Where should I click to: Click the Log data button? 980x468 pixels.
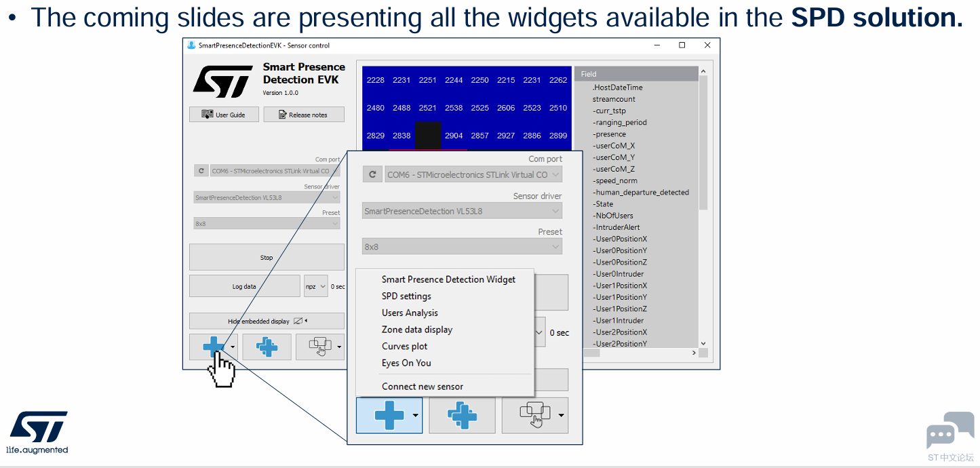coord(244,286)
